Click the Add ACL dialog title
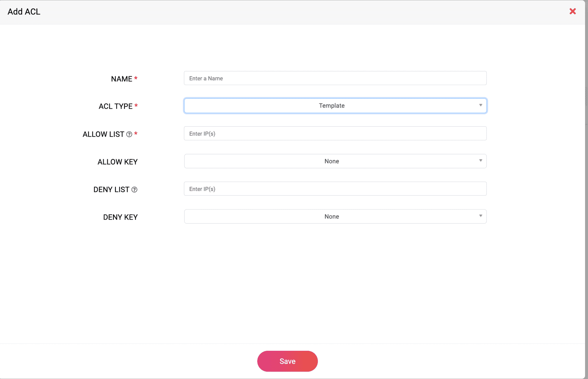Image resolution: width=588 pixels, height=379 pixels. click(x=24, y=12)
